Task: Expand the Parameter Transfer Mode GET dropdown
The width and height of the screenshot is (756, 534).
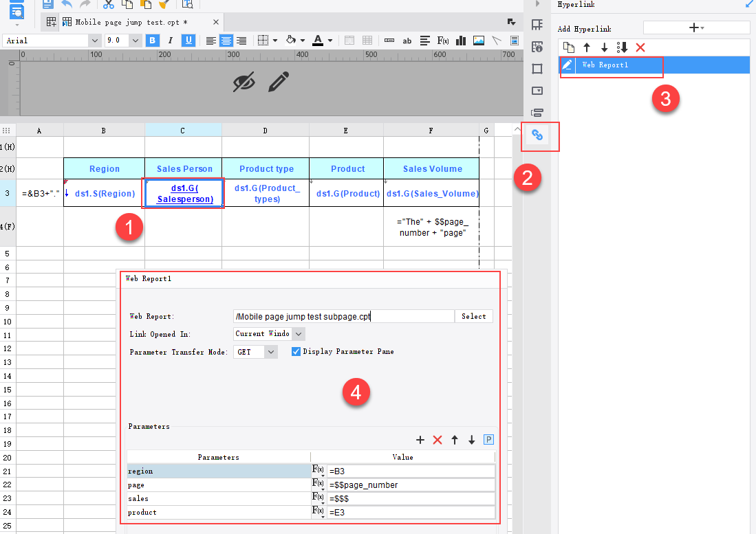Action: click(272, 351)
